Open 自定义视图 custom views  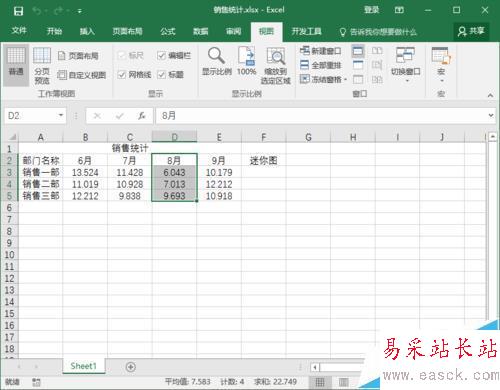82,75
